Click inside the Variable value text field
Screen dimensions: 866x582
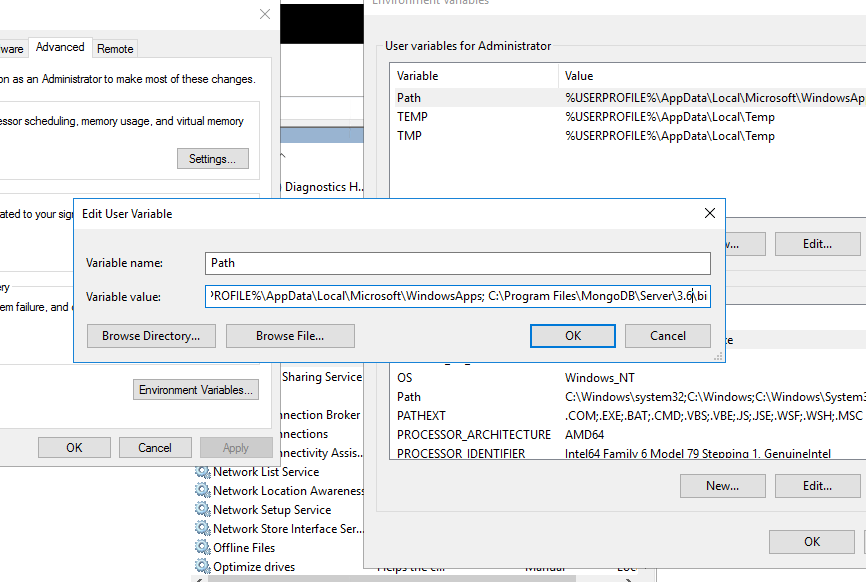pyautogui.click(x=458, y=297)
